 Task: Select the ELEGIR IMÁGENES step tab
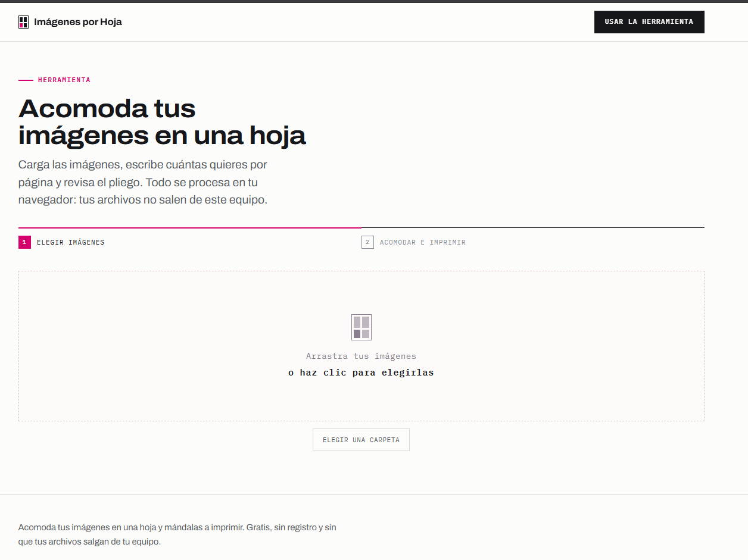click(x=190, y=238)
